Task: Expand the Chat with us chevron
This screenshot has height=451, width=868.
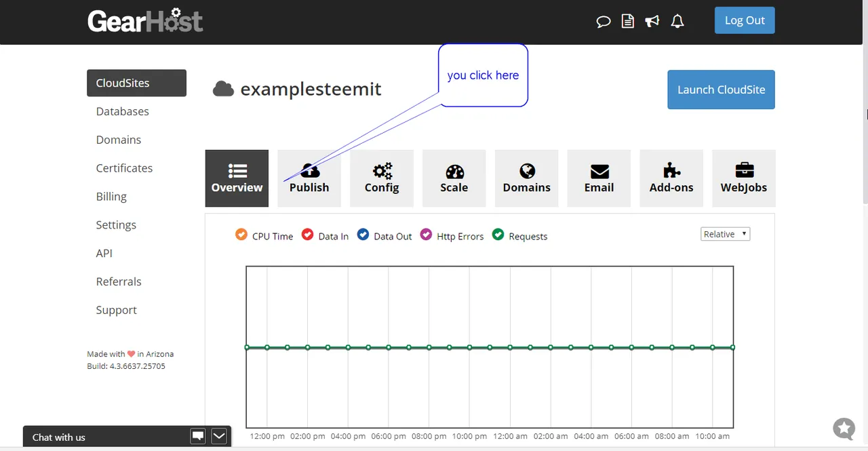Action: [219, 436]
